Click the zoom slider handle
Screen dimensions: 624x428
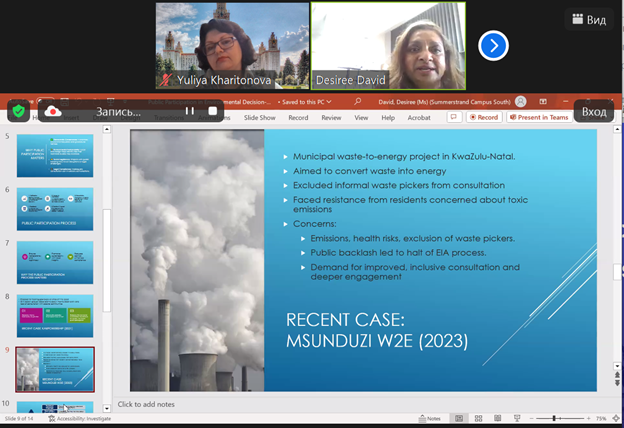(554, 418)
